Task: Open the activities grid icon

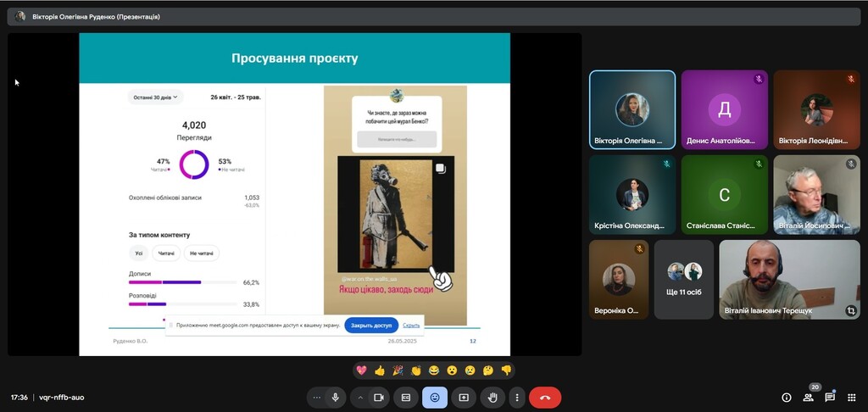Action: point(851,397)
